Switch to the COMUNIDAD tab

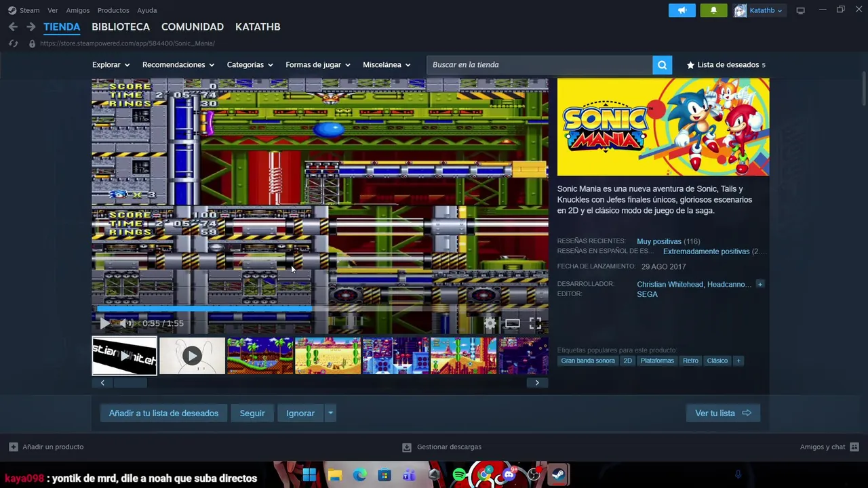pyautogui.click(x=193, y=26)
